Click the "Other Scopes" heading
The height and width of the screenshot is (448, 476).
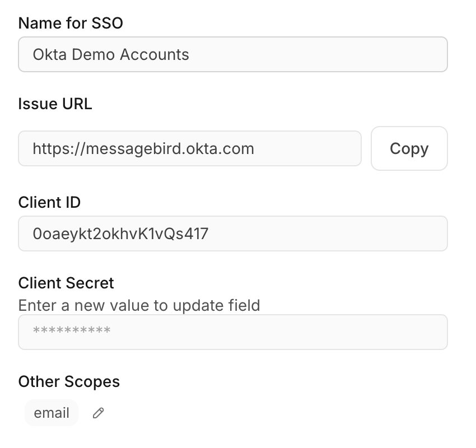tap(69, 381)
